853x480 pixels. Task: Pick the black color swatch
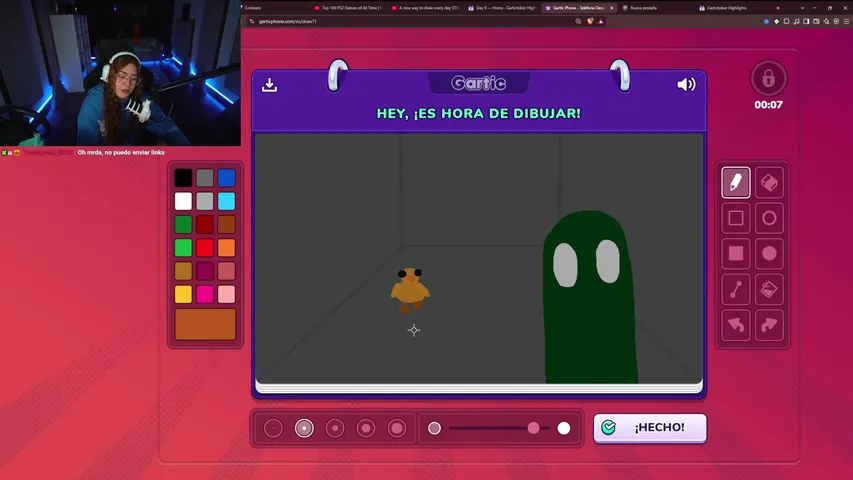coord(183,178)
